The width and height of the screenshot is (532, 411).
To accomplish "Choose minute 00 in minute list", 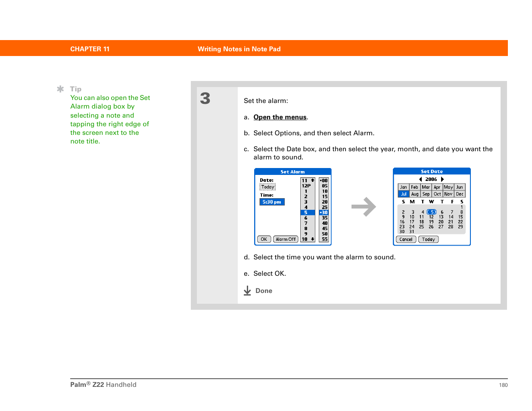I will point(324,181).
